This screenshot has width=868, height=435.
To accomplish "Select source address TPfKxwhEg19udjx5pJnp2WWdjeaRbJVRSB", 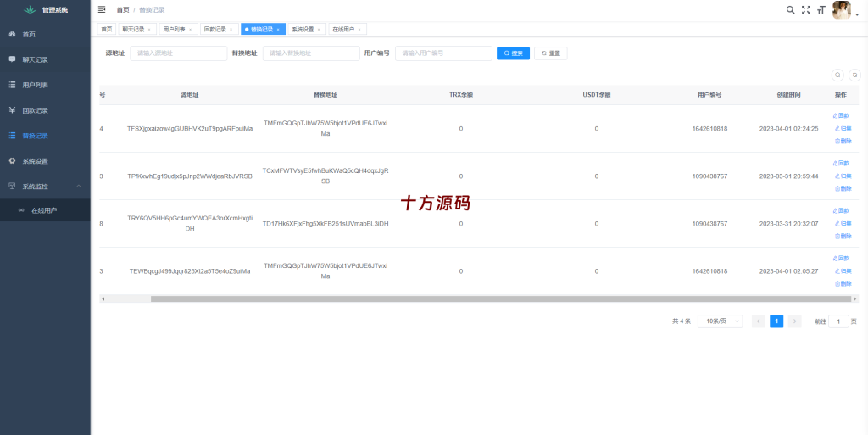I will (x=190, y=176).
